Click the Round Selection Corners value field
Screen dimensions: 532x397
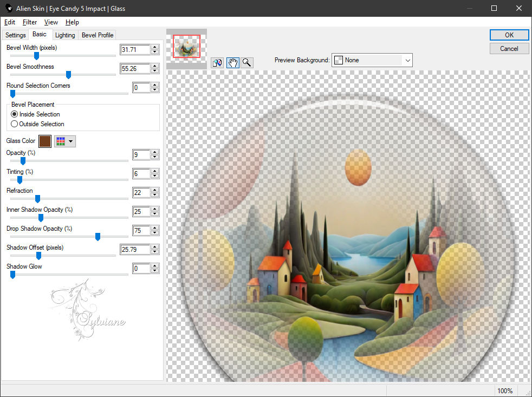(x=141, y=88)
